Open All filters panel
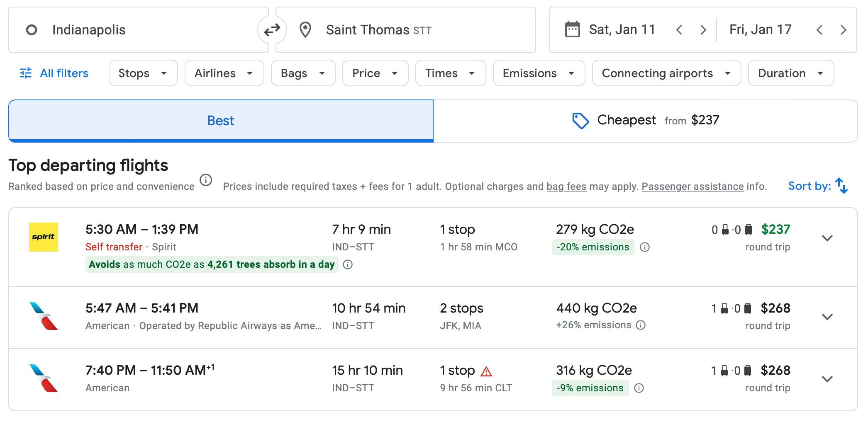The width and height of the screenshot is (868, 422). (x=54, y=73)
